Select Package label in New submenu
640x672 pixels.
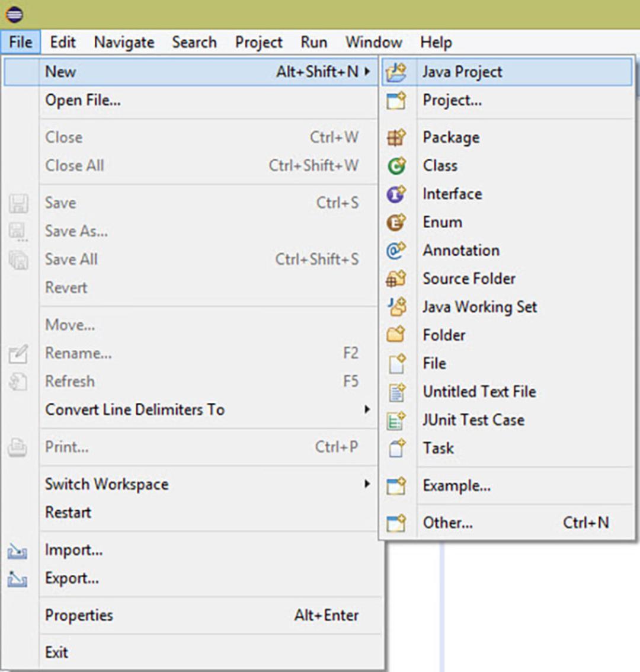pos(451,137)
